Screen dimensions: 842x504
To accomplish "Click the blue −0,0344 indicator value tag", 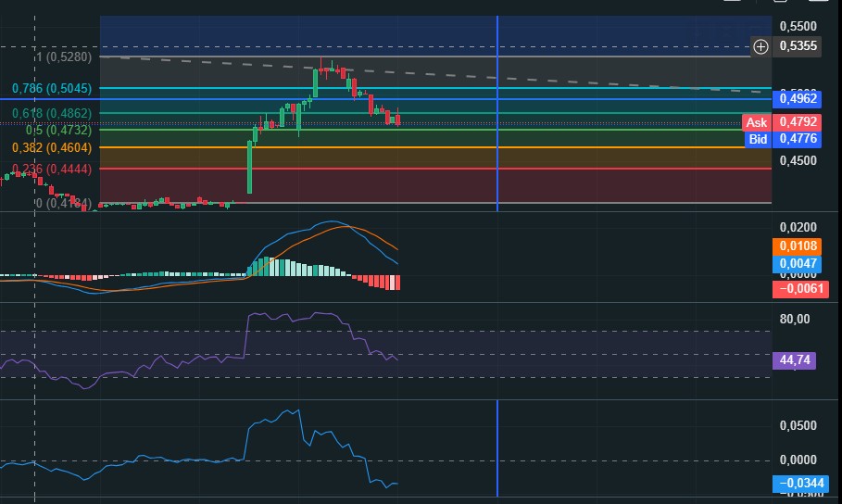I will (800, 483).
